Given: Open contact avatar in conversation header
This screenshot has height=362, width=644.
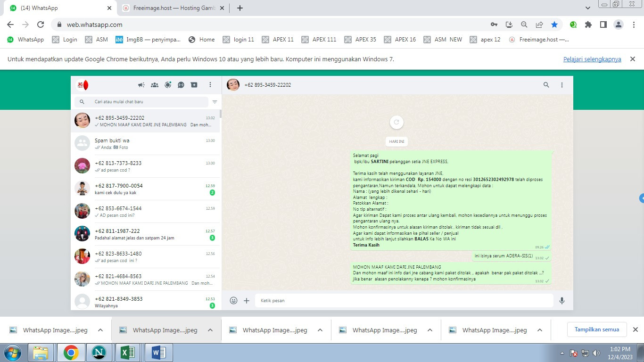Looking at the screenshot, I should tap(233, 85).
